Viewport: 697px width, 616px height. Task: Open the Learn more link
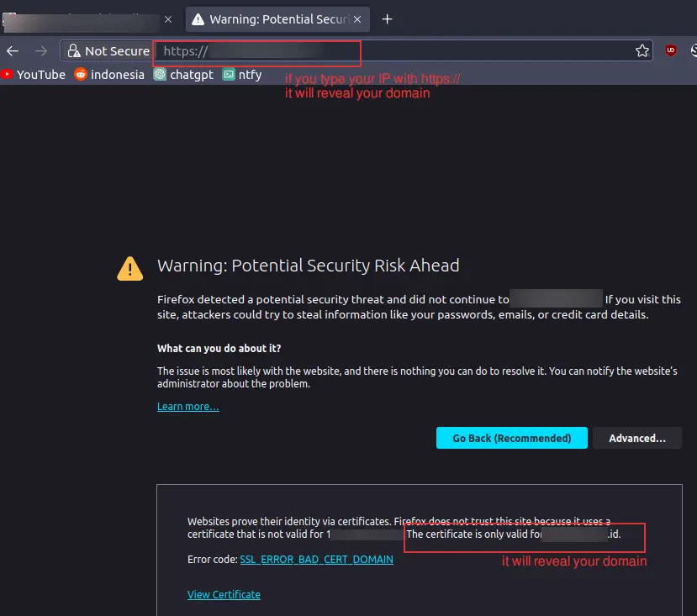[187, 405]
